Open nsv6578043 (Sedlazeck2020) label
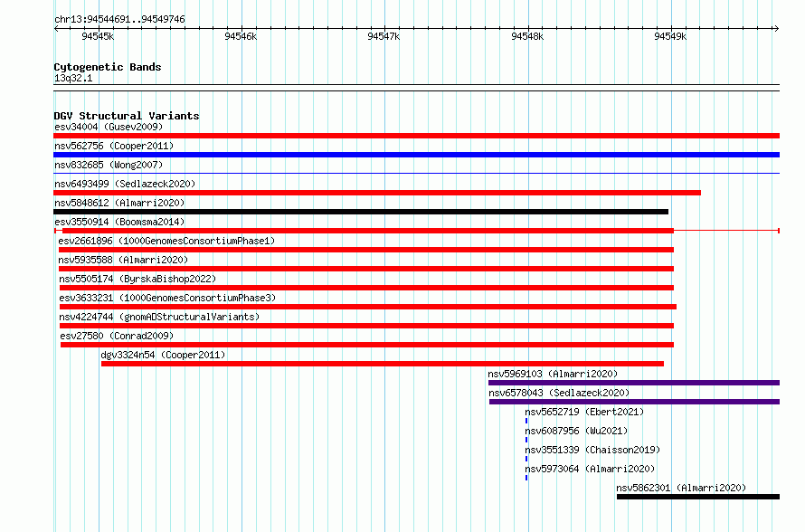This screenshot has width=805, height=532. pyautogui.click(x=559, y=393)
